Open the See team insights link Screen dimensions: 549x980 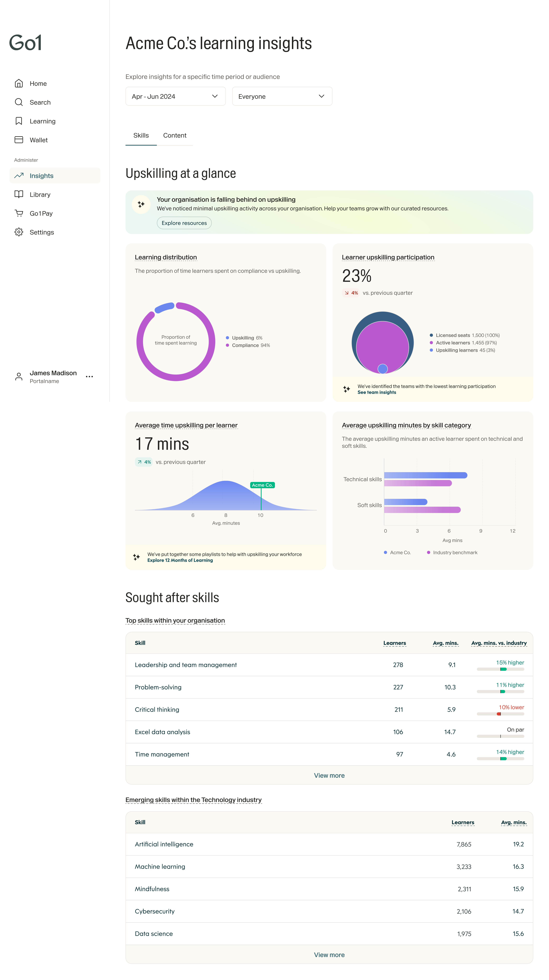(376, 392)
